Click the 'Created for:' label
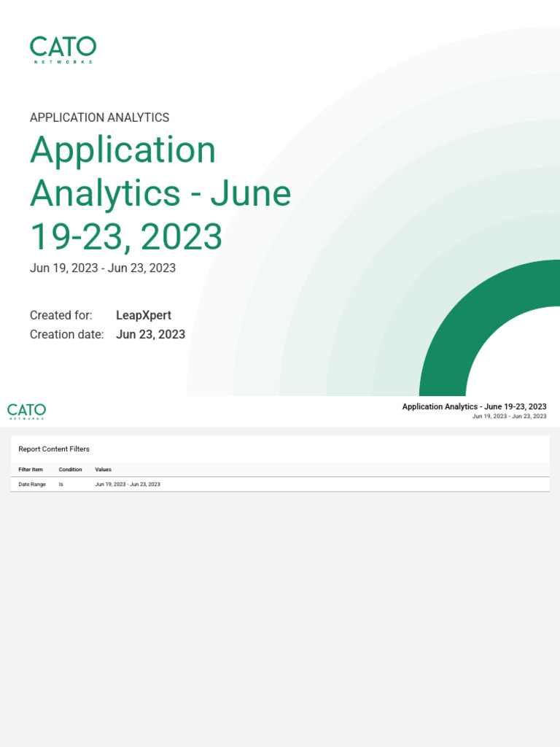The width and height of the screenshot is (560, 747). (61, 315)
